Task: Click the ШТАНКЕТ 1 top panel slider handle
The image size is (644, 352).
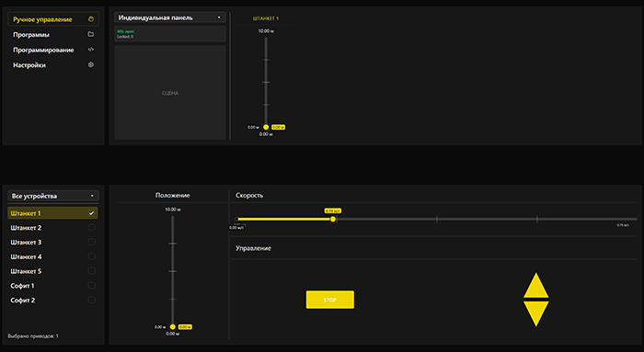Action: pos(266,127)
